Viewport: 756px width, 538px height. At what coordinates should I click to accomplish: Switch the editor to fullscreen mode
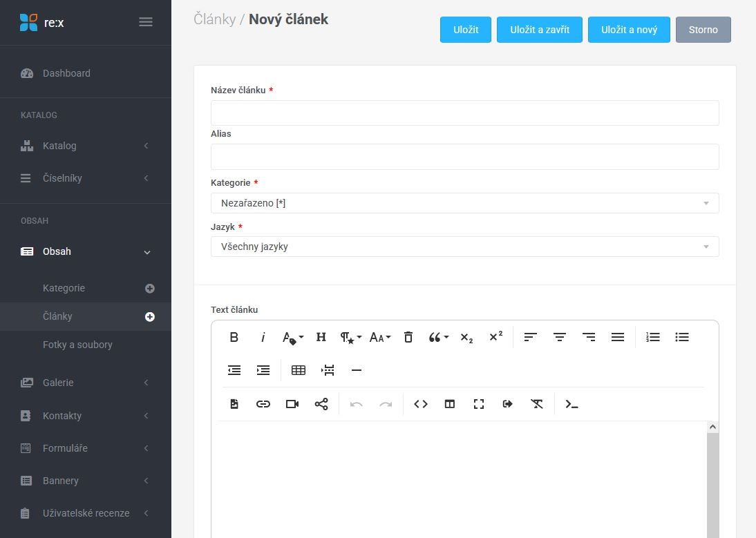point(479,404)
